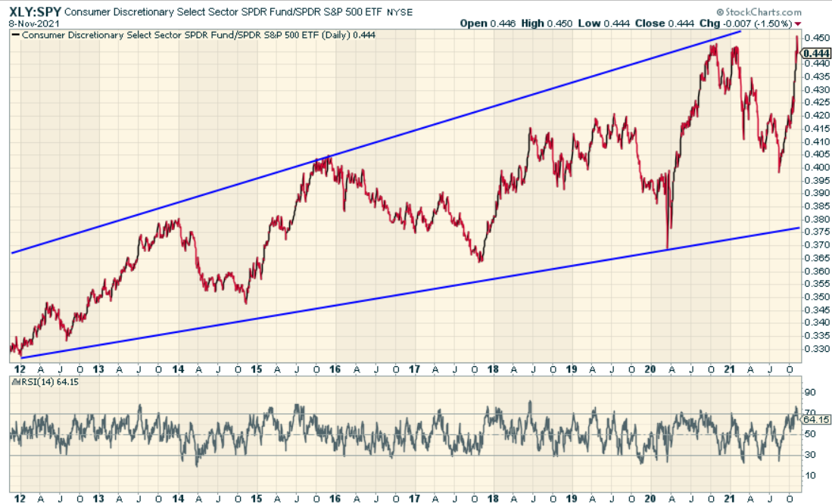
Task: Select the NYSE exchange label
Action: [x=400, y=12]
